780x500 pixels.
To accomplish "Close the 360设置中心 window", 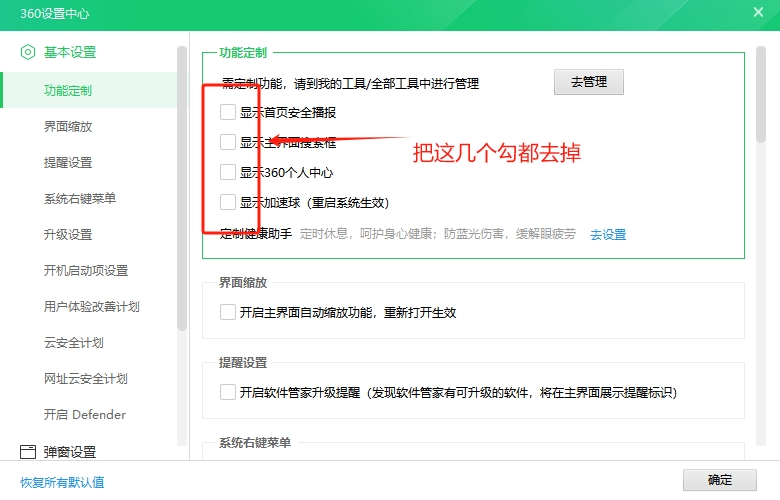I will tap(758, 12).
